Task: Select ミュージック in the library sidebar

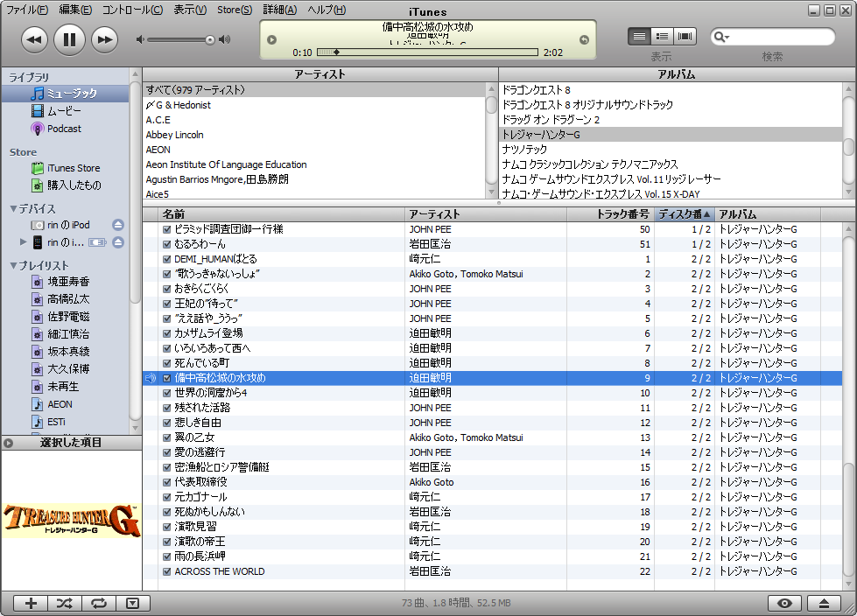Action: pyautogui.click(x=65, y=94)
